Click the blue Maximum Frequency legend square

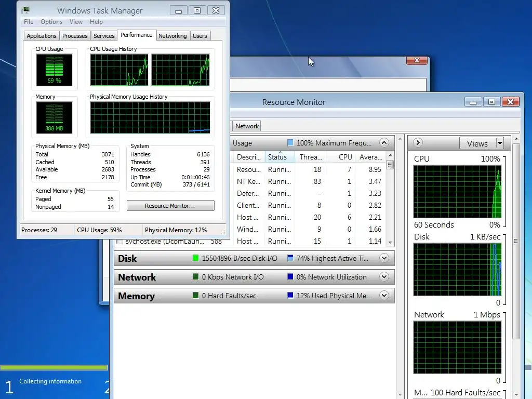pos(290,142)
